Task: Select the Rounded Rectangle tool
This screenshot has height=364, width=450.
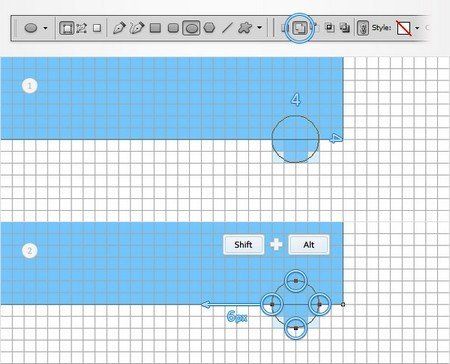Action: (173, 28)
